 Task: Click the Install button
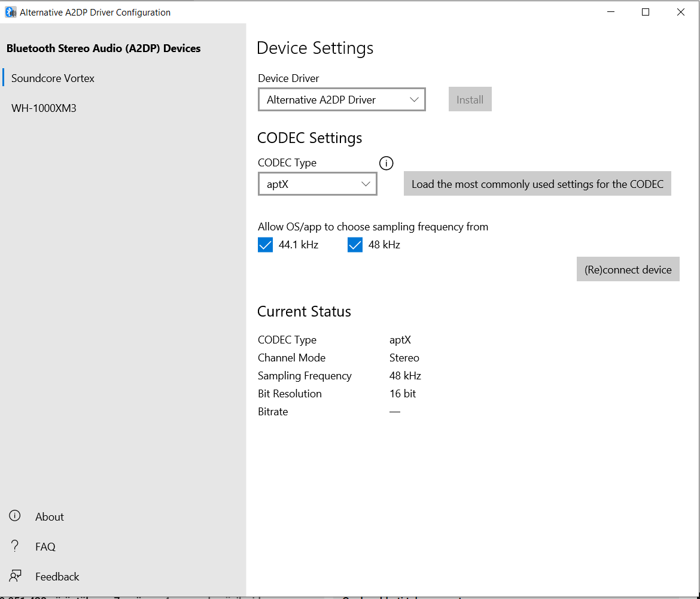tap(470, 99)
